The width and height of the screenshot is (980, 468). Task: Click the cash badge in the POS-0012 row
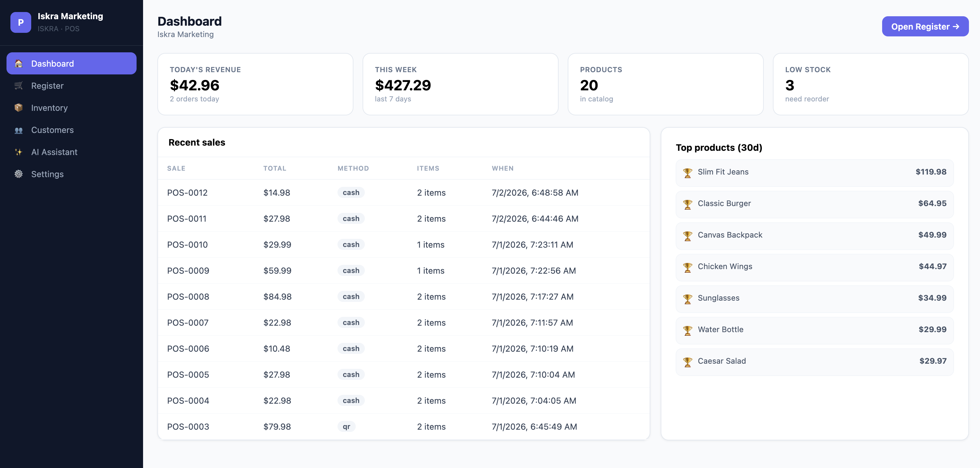[x=351, y=192]
